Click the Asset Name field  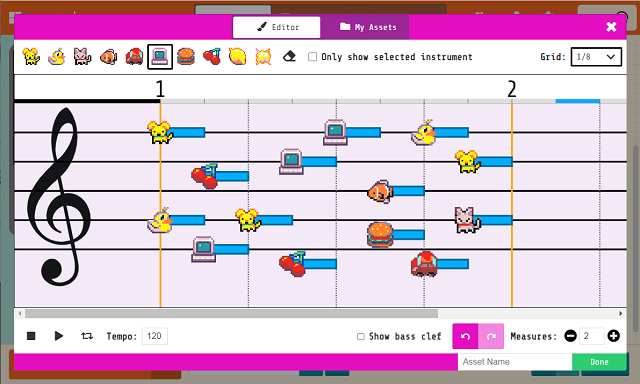pos(515,362)
